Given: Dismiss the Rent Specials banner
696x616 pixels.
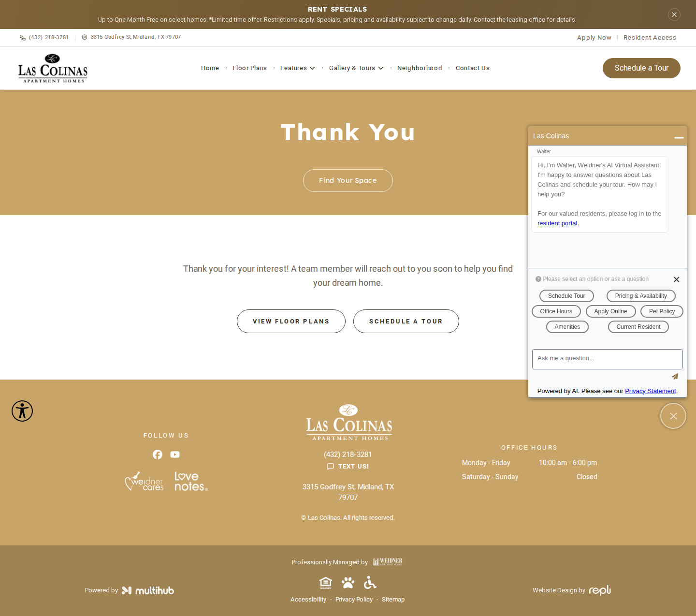Looking at the screenshot, I should coord(674,15).
